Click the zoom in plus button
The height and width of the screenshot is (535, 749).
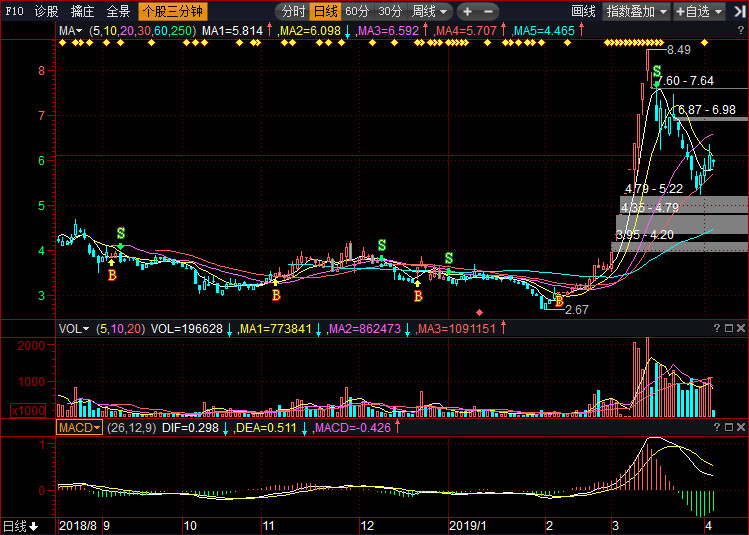pos(467,12)
